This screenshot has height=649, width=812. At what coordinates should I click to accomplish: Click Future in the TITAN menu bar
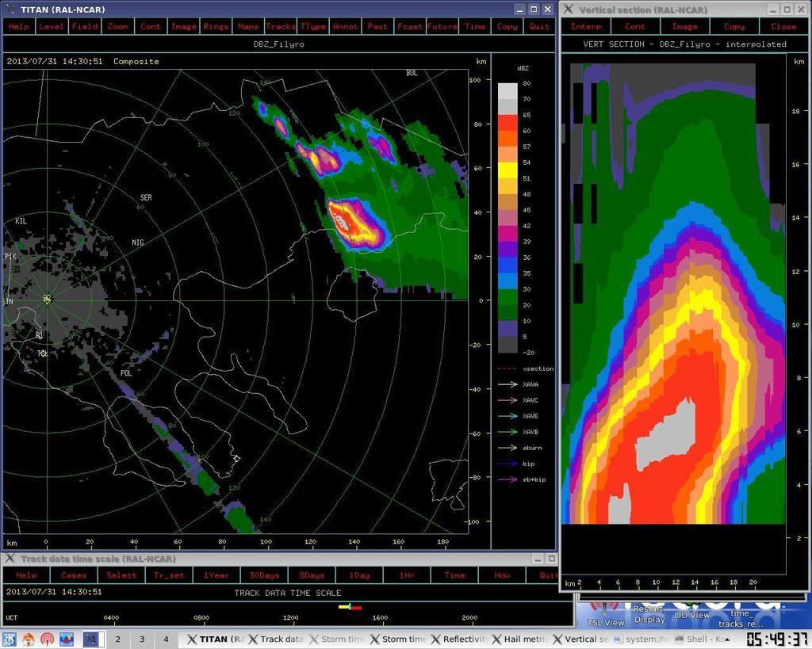click(x=442, y=26)
